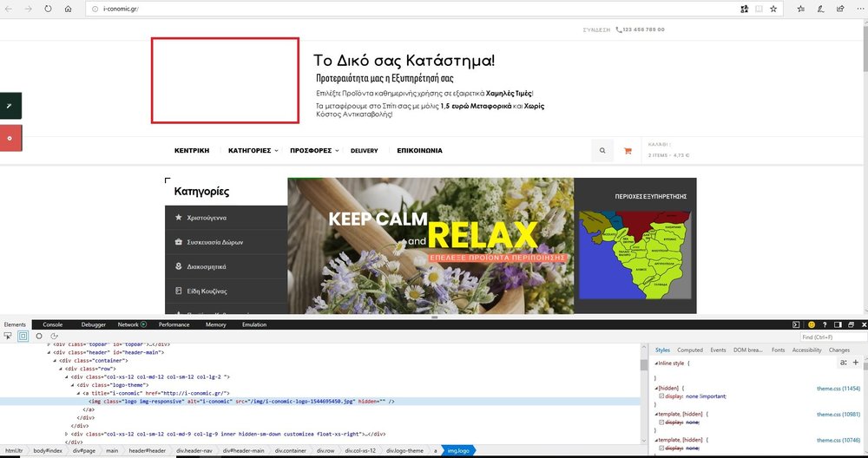Collapse the logo-theme div node

[x=73, y=385]
